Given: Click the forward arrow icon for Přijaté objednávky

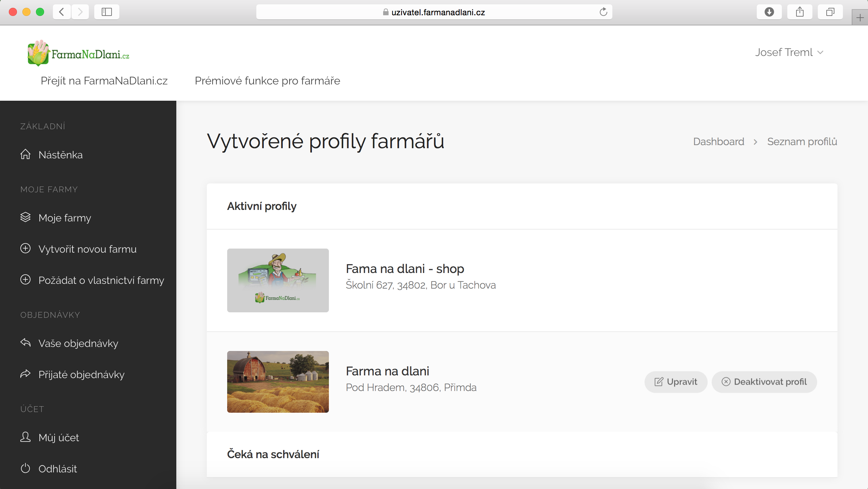Looking at the screenshot, I should click(25, 374).
